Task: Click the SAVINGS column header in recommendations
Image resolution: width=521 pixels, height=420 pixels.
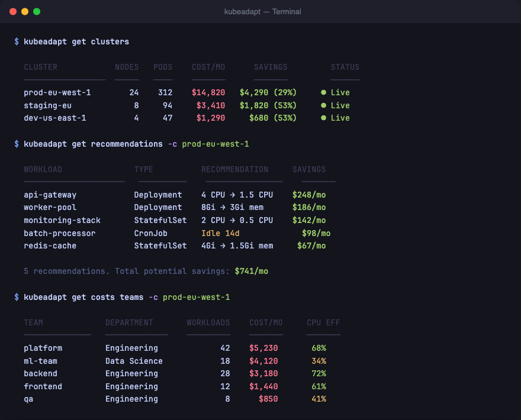Action: [x=309, y=169]
